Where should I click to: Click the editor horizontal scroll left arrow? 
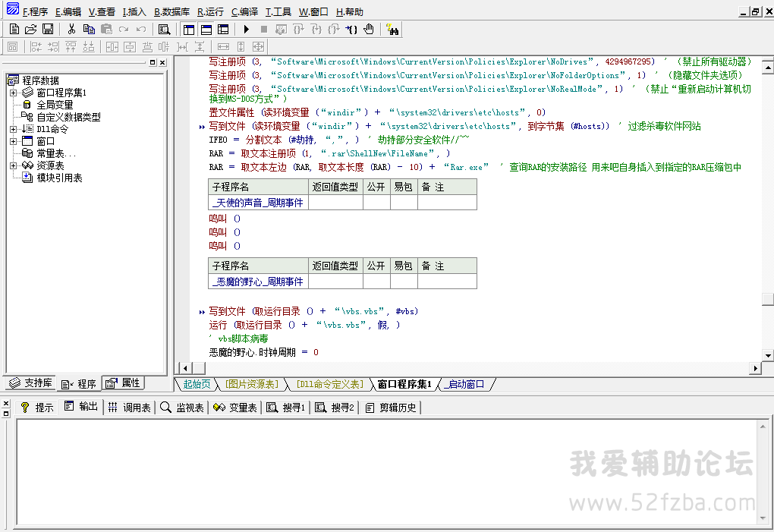(186, 368)
